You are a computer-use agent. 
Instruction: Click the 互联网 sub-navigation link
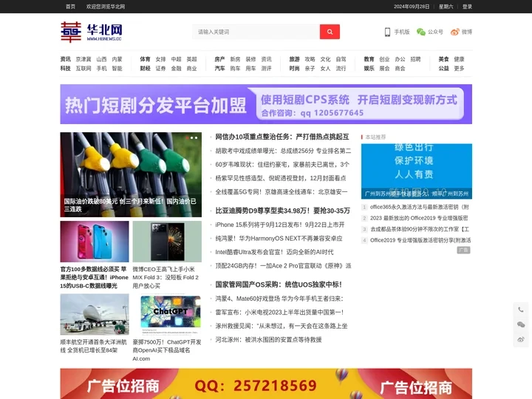(x=83, y=68)
